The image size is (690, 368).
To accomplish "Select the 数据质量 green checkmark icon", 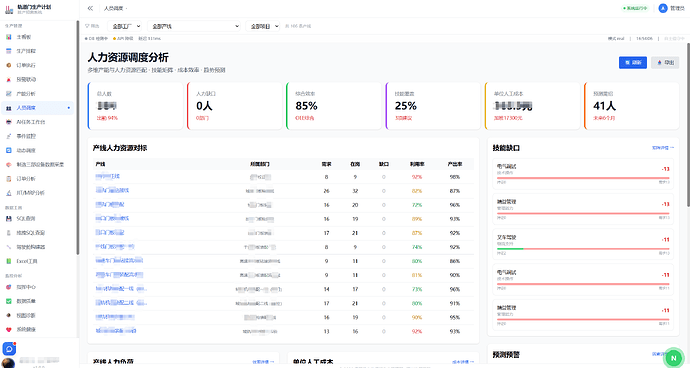I will pyautogui.click(x=8, y=301).
